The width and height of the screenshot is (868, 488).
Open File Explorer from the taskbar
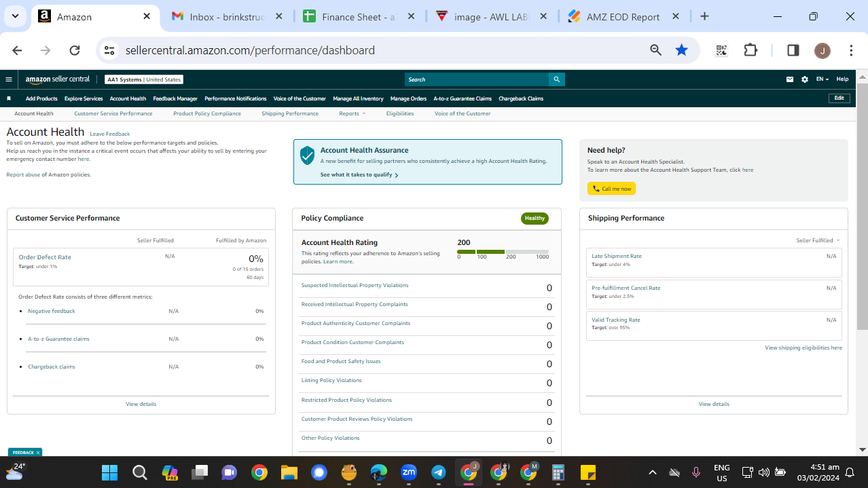[x=289, y=472]
